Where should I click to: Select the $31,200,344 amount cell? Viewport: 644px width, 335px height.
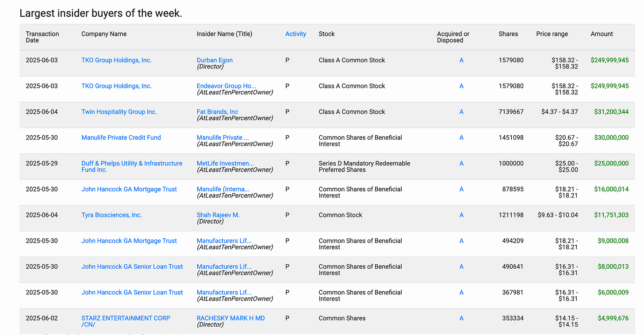point(611,112)
